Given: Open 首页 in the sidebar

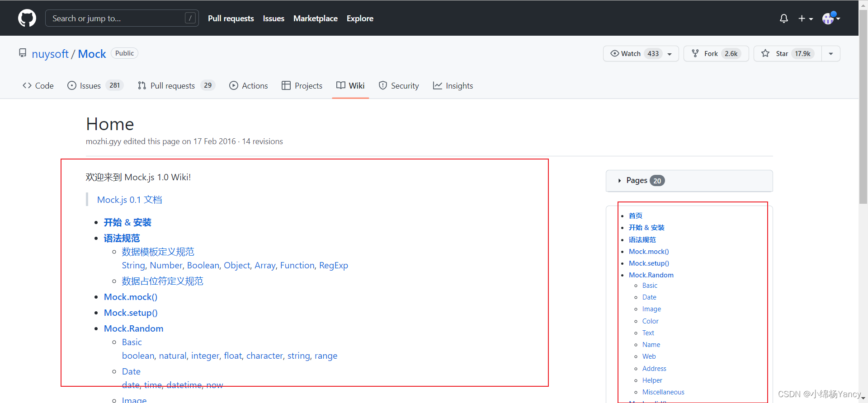Looking at the screenshot, I should click(x=635, y=216).
